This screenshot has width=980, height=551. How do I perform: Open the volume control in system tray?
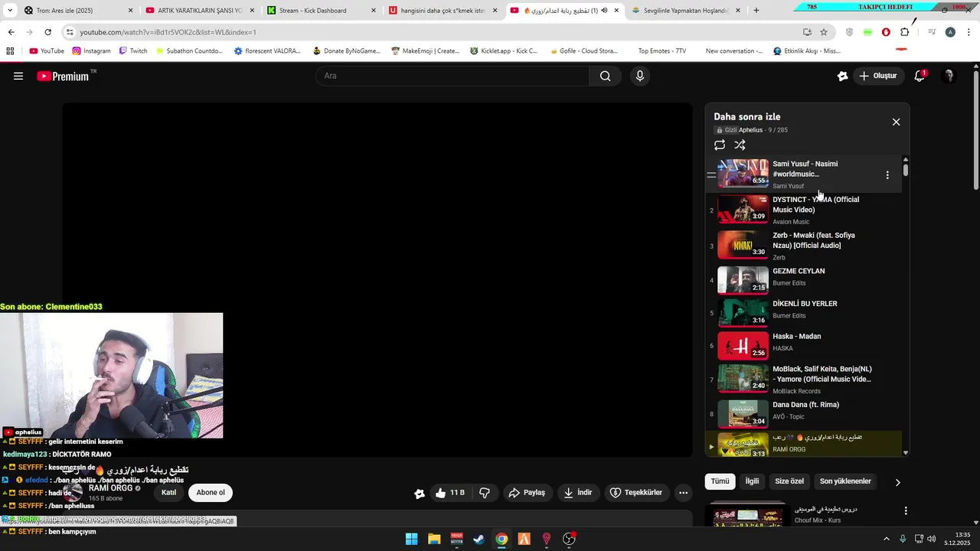(x=932, y=539)
